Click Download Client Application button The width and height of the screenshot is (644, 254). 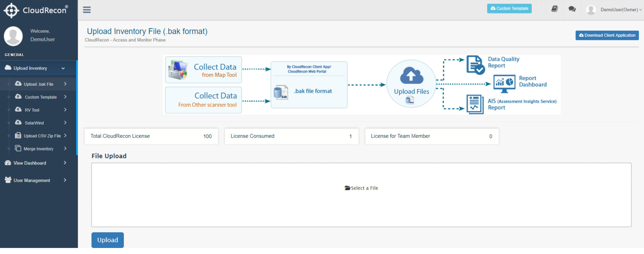point(607,35)
